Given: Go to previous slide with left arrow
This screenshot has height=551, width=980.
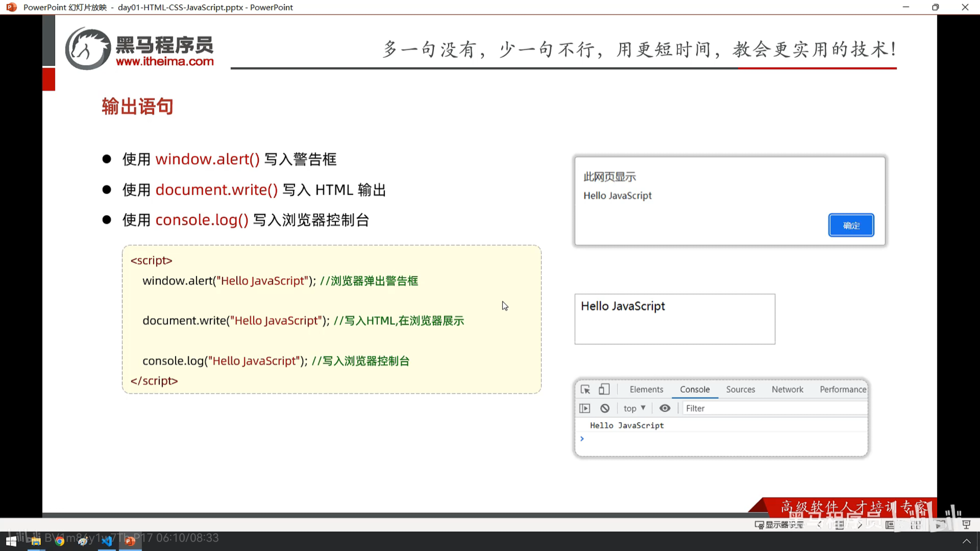Looking at the screenshot, I should pyautogui.click(x=819, y=525).
